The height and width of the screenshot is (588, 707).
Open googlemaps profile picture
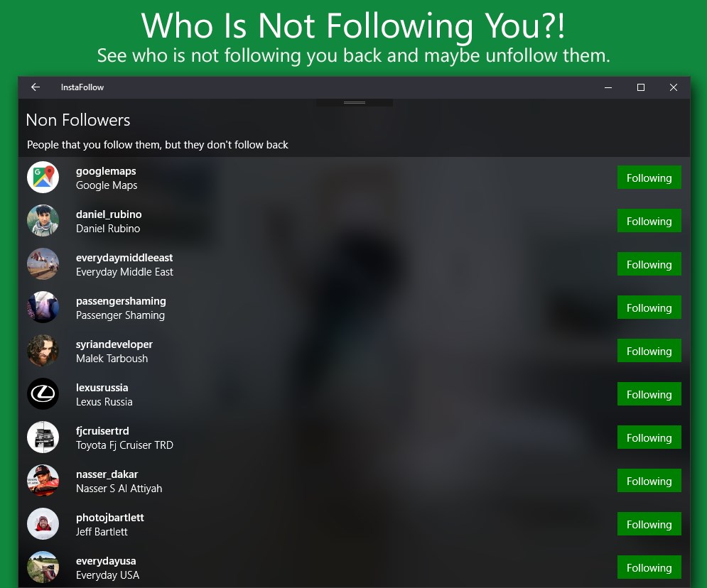(43, 178)
